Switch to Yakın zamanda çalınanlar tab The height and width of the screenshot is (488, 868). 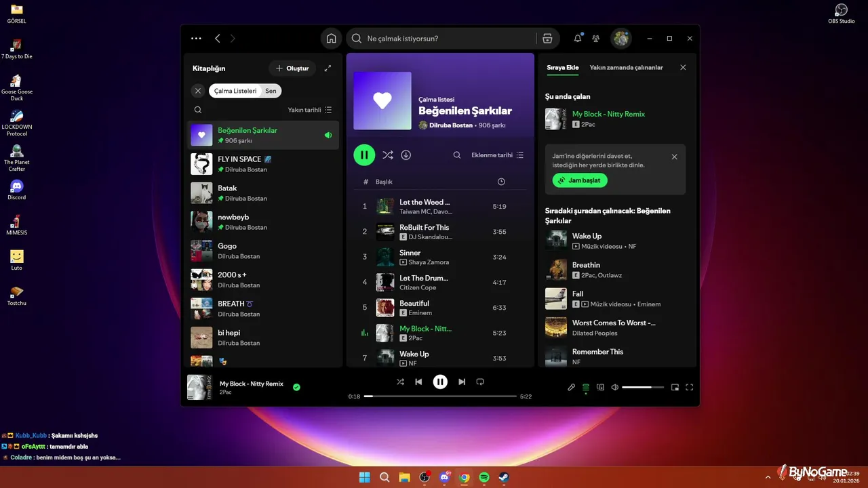tap(627, 68)
